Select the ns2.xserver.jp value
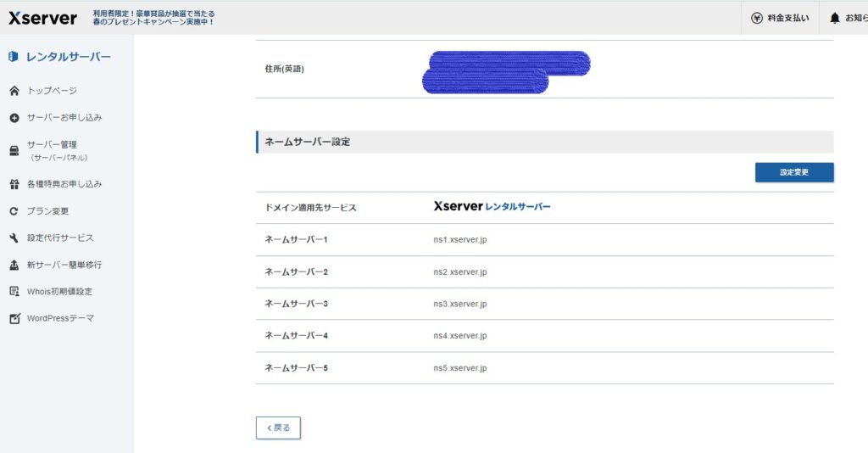 460,272
